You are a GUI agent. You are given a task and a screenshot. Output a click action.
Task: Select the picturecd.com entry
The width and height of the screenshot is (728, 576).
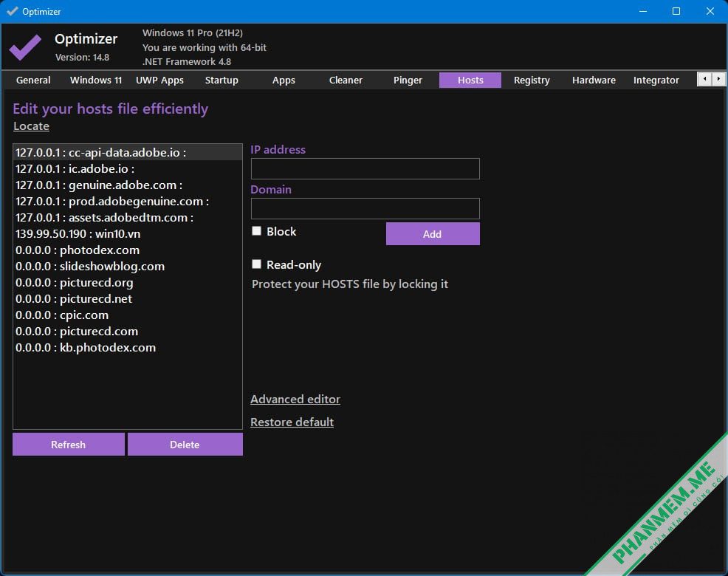[128, 331]
